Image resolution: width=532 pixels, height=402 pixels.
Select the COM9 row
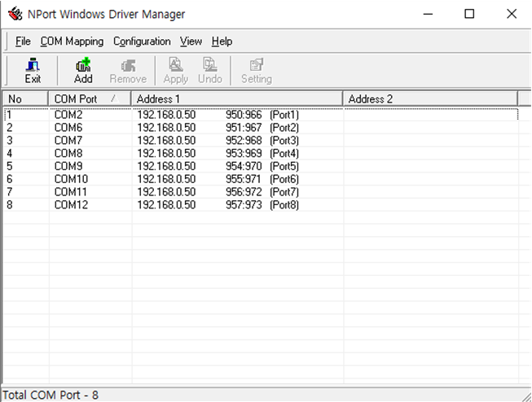(x=261, y=166)
